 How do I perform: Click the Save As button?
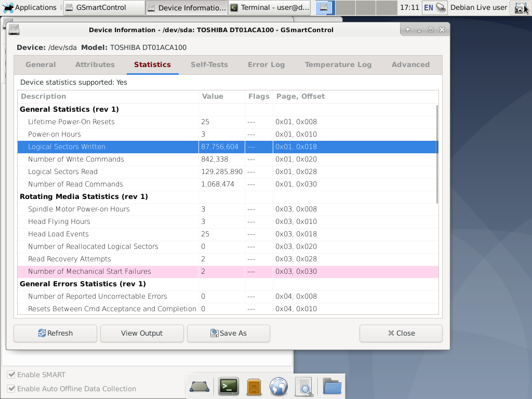(x=229, y=334)
